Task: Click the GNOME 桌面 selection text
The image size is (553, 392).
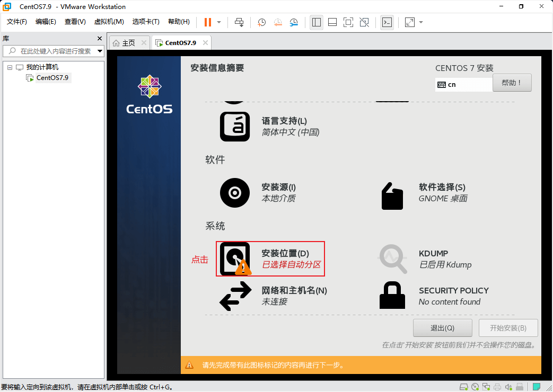Action: [443, 199]
